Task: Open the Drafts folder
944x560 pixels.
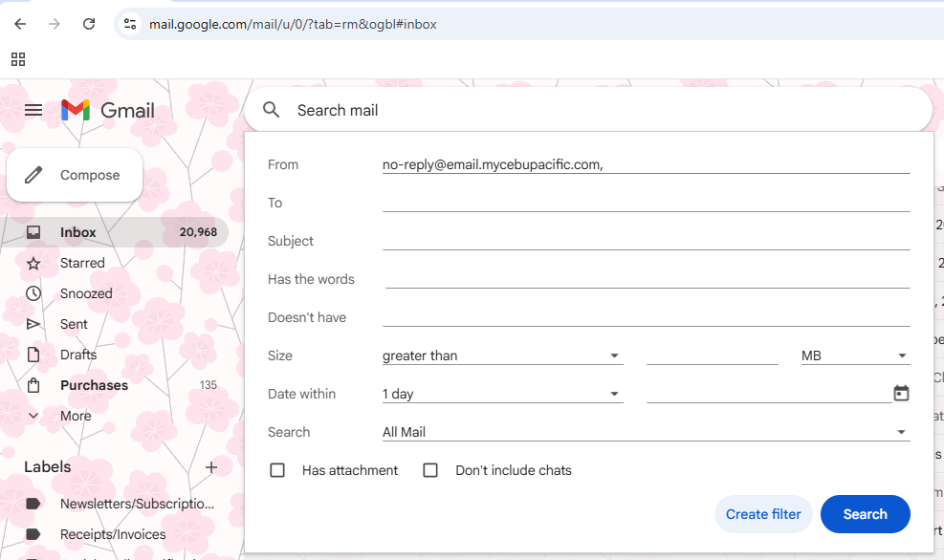Action: (78, 355)
